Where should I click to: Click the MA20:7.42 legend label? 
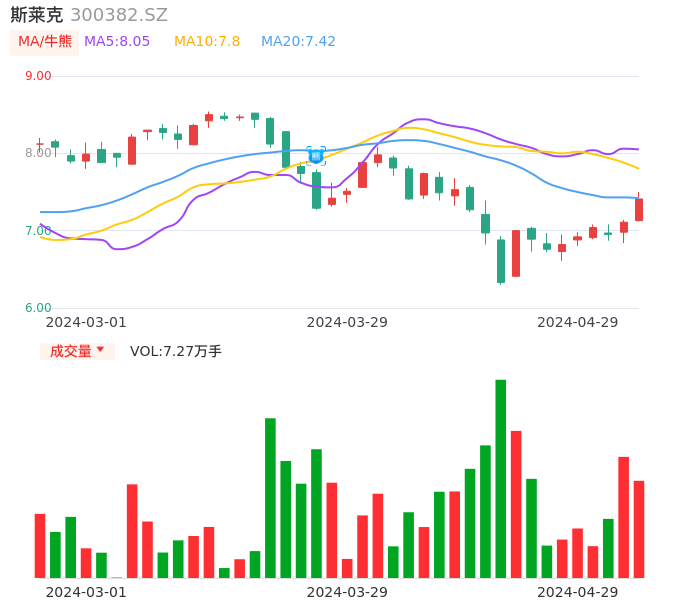point(298,42)
